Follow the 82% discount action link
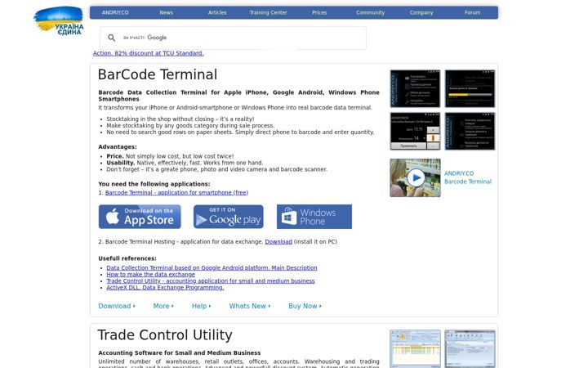This screenshot has width=588, height=368. [x=148, y=53]
